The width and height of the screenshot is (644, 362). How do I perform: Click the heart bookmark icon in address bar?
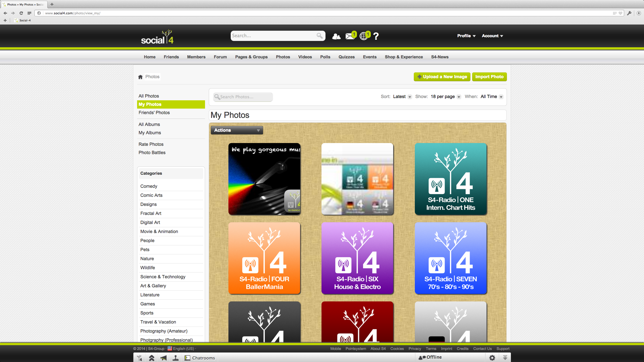pyautogui.click(x=621, y=13)
